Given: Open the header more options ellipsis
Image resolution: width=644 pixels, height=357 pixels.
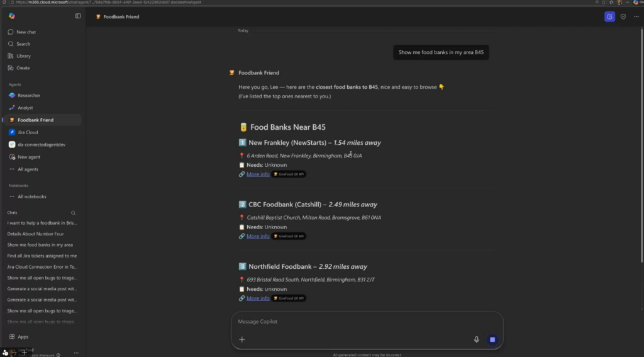Looking at the screenshot, I should pyautogui.click(x=636, y=17).
